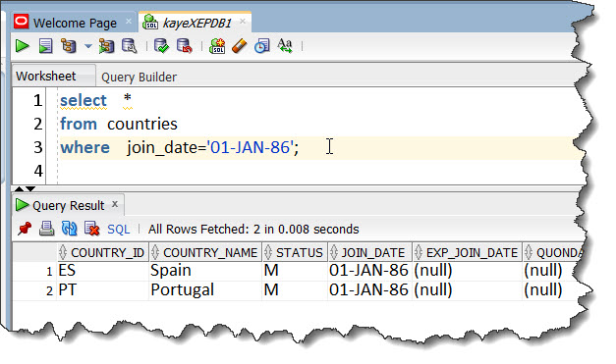Expand the Explain Plan dropdown arrow
The height and width of the screenshot is (364, 616).
pyautogui.click(x=88, y=46)
